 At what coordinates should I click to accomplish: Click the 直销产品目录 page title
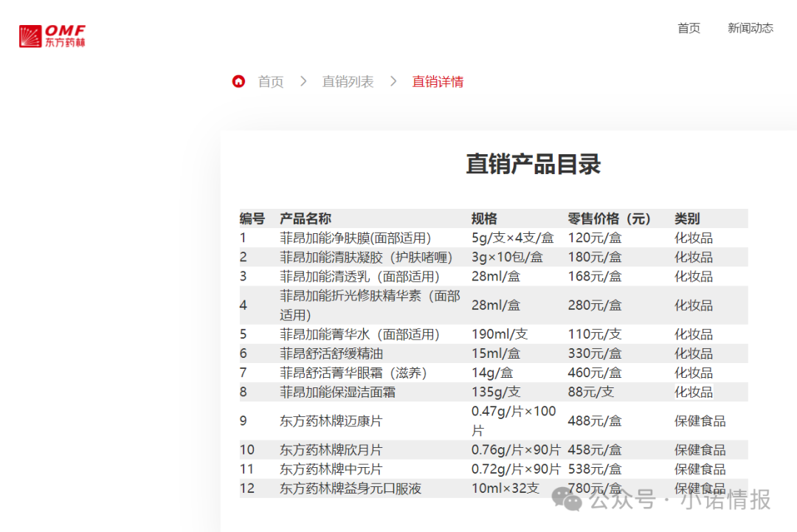(533, 164)
